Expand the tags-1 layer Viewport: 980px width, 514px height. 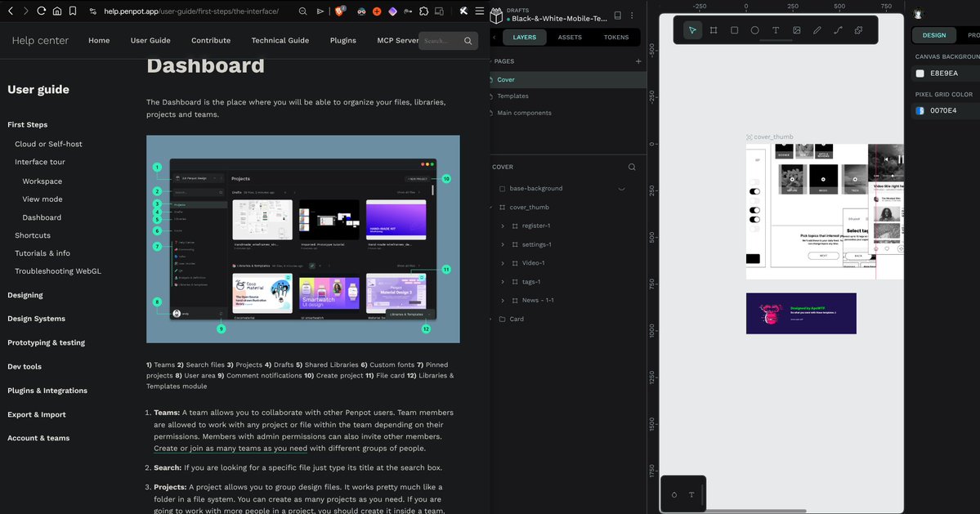(x=503, y=282)
